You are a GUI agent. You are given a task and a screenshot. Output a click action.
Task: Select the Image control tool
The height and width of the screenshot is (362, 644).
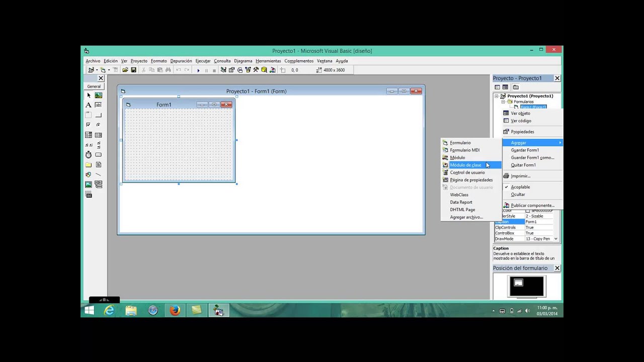point(89,185)
